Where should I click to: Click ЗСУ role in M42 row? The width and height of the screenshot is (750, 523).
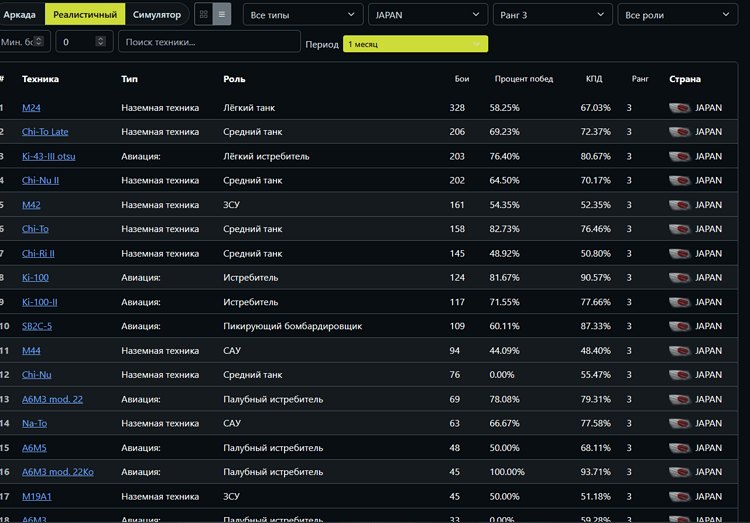pos(231,205)
